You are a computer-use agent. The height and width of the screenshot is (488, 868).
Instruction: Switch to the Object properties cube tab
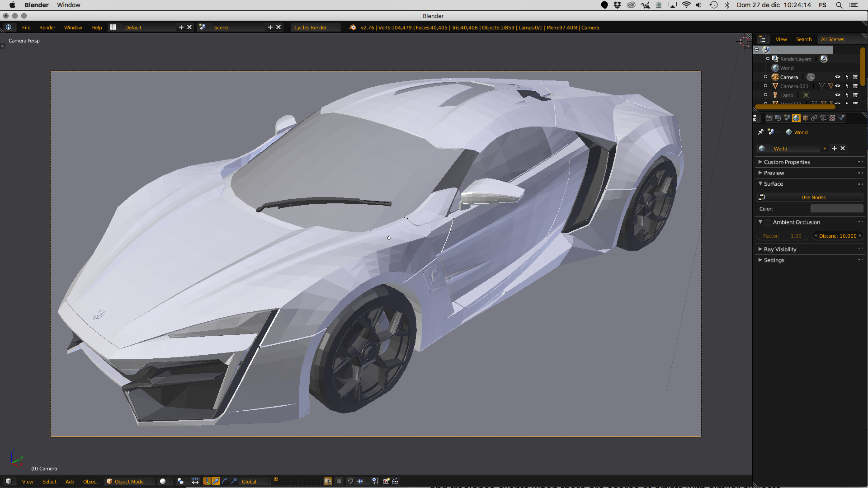pyautogui.click(x=805, y=118)
